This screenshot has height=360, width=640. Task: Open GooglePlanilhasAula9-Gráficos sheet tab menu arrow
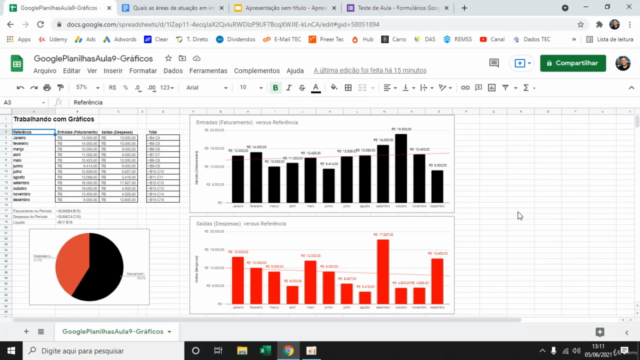(169, 331)
